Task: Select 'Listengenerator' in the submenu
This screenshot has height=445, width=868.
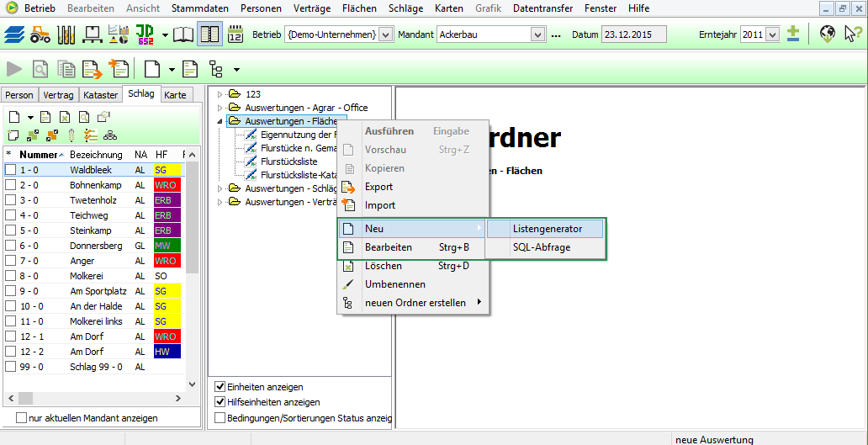Action: [547, 229]
